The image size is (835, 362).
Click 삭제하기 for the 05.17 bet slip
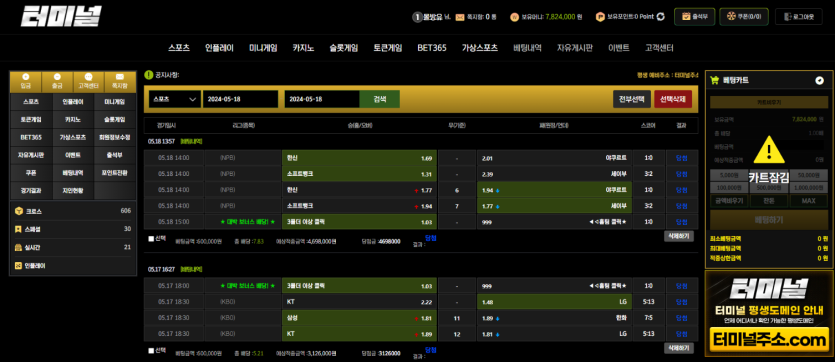(678, 348)
